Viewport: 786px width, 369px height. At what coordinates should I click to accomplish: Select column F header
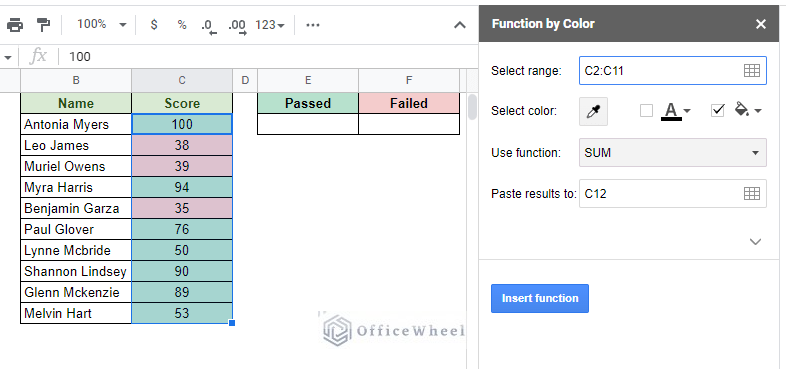[409, 80]
